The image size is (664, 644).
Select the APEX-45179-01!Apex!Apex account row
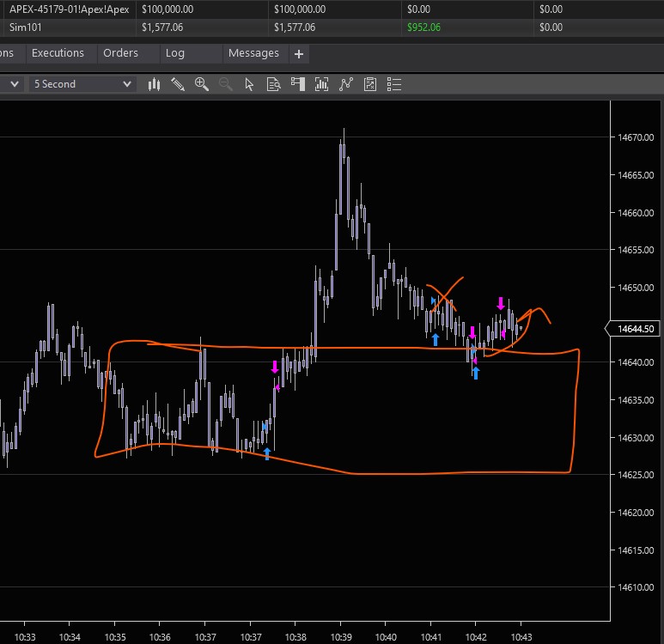click(332, 9)
